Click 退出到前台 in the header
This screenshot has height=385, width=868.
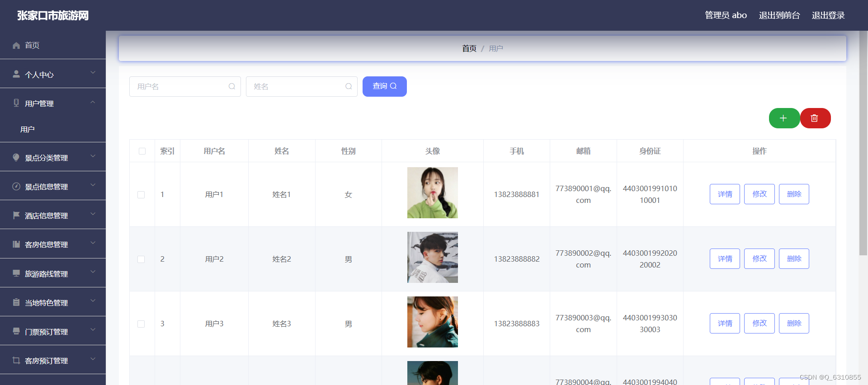click(779, 15)
